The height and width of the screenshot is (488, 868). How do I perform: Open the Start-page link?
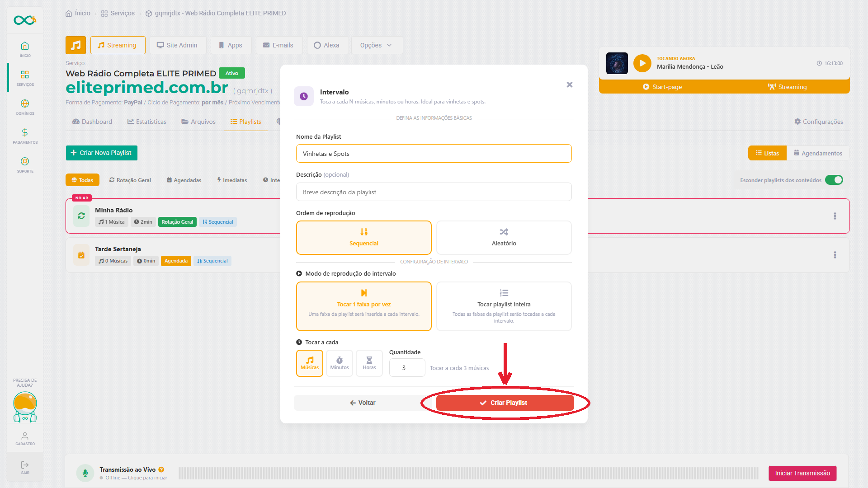pos(662,87)
